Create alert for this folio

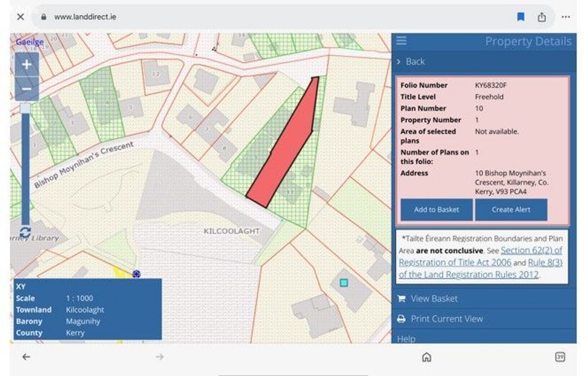click(511, 210)
